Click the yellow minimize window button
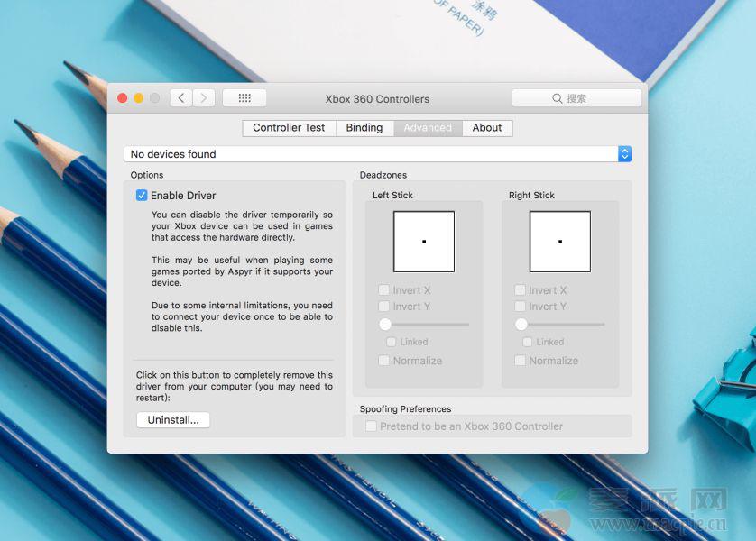 (x=138, y=98)
